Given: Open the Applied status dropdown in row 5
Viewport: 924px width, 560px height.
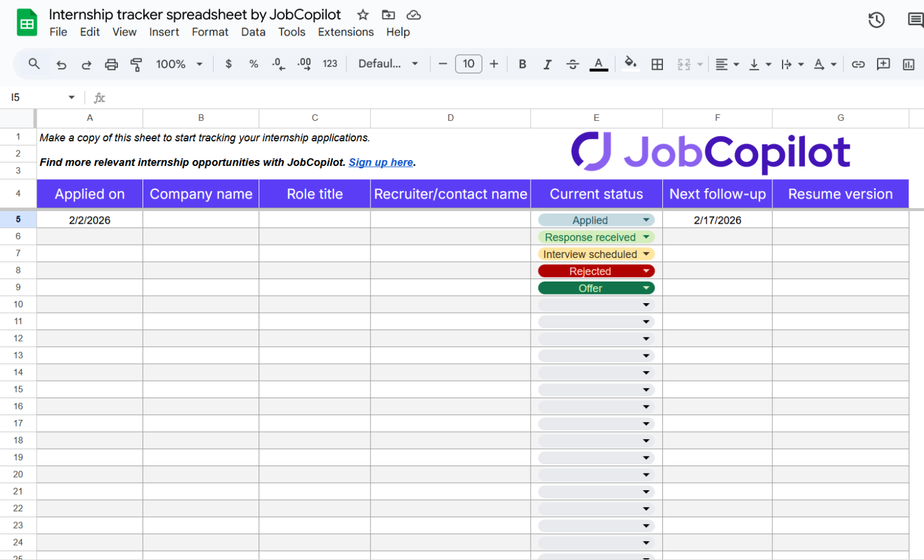Looking at the screenshot, I should pyautogui.click(x=596, y=220).
